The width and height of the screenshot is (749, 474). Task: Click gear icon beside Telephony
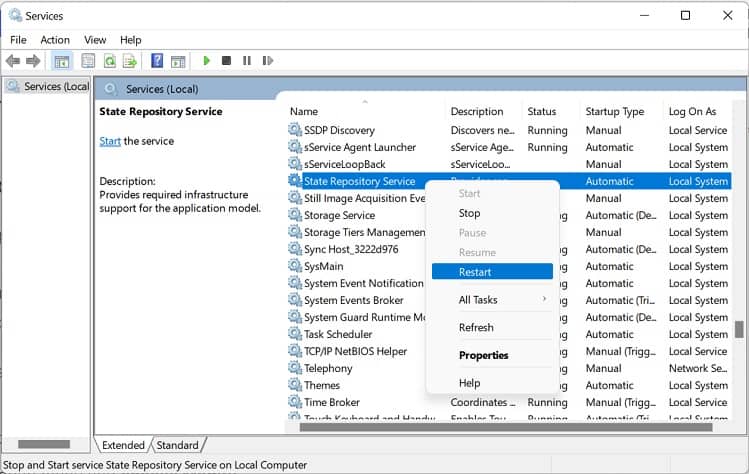(x=295, y=367)
